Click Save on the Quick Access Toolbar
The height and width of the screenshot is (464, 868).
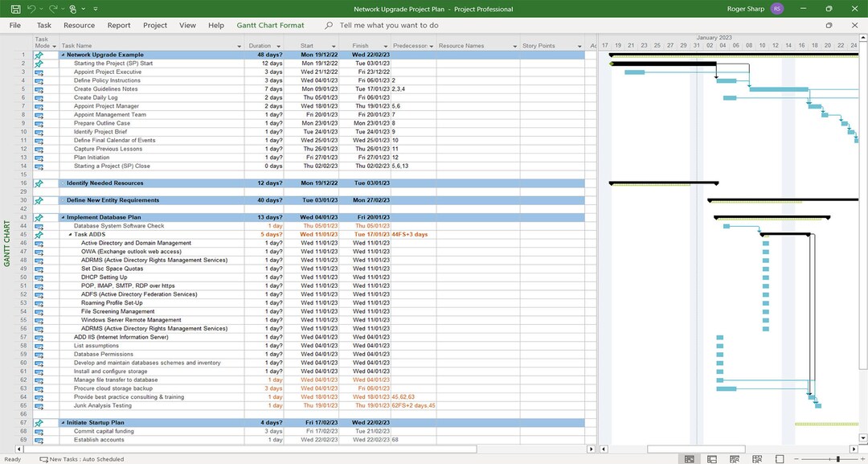(16, 8)
